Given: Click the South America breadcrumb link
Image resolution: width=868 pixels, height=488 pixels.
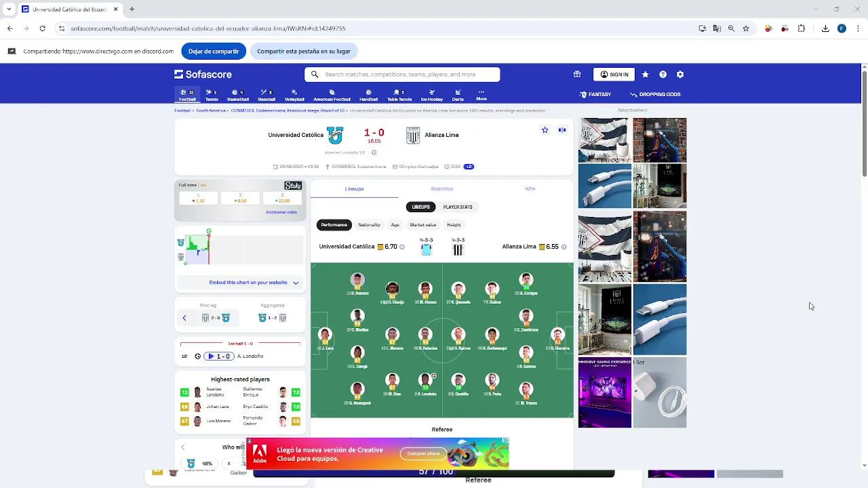Looking at the screenshot, I should [211, 110].
